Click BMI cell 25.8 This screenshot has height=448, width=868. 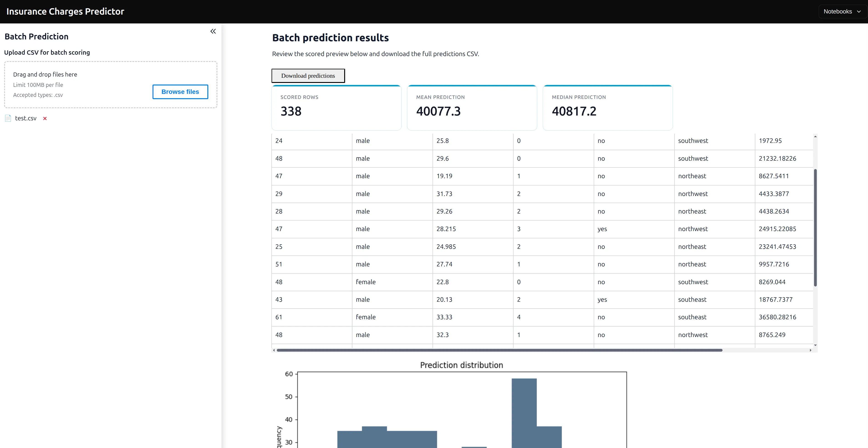tap(473, 141)
